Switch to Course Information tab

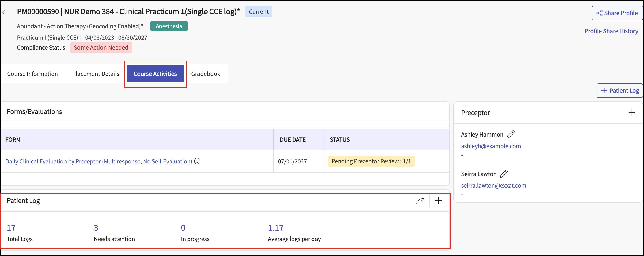[32, 74]
